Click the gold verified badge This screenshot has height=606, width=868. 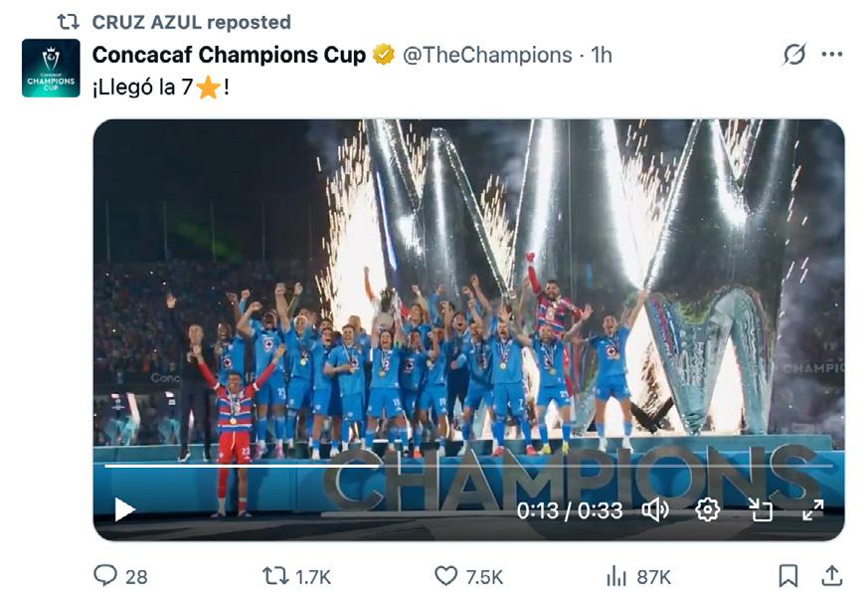click(384, 55)
